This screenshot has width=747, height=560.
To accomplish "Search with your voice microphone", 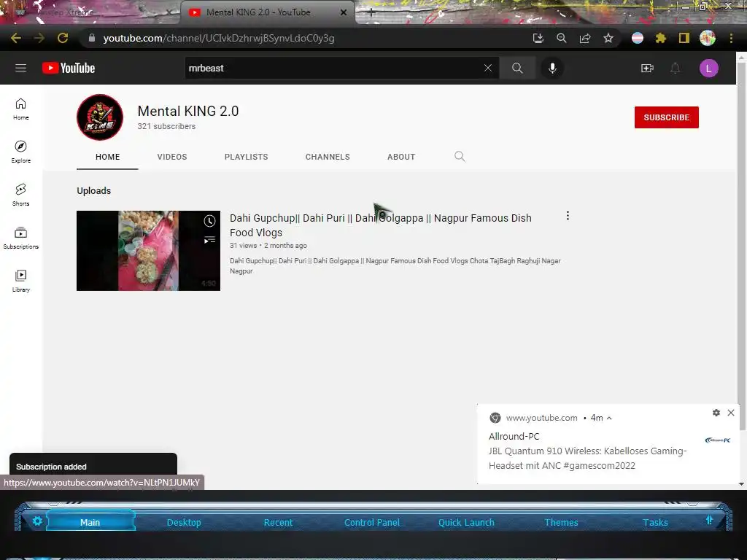I will tap(552, 68).
